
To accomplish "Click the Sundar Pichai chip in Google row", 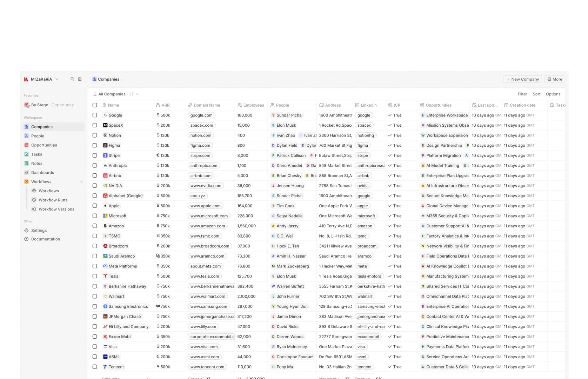I will pyautogui.click(x=287, y=115).
